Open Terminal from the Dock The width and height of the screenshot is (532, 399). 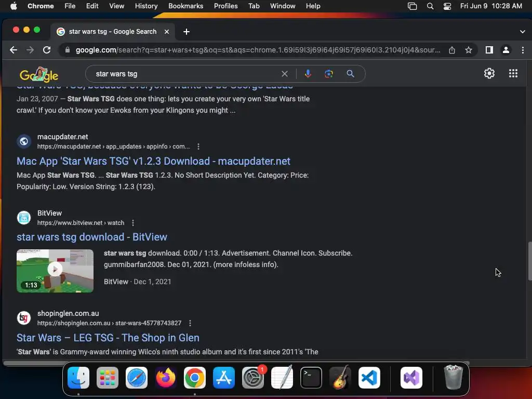(x=311, y=378)
